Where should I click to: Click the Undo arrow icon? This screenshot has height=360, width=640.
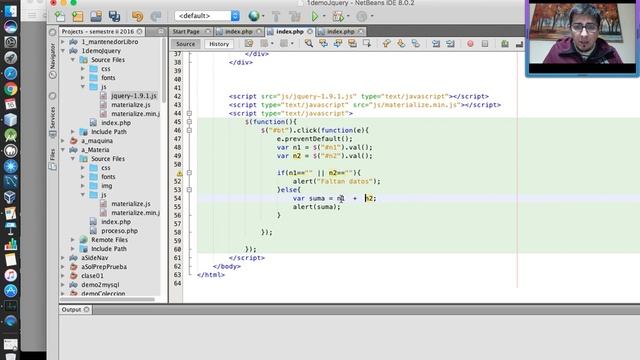coord(137,16)
